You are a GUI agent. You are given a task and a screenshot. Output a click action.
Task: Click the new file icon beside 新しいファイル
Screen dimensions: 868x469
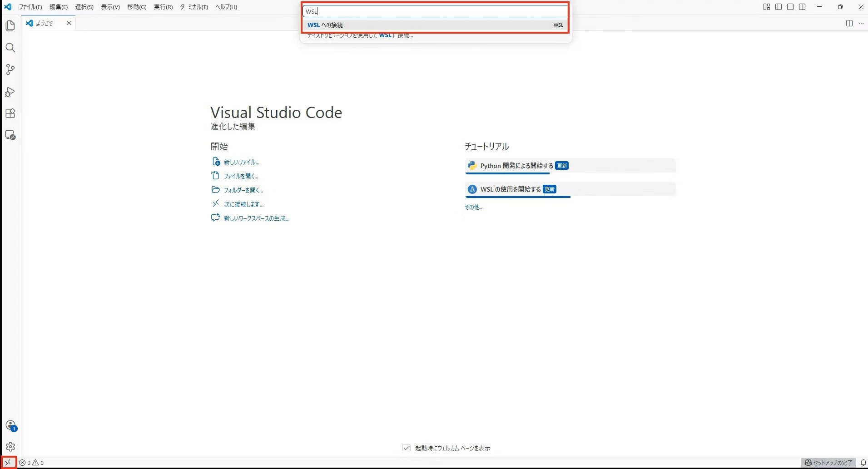click(216, 162)
